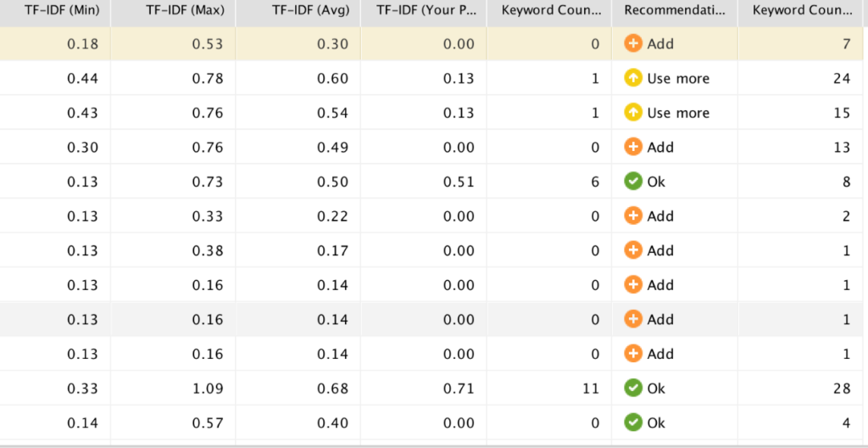Image resolution: width=868 pixels, height=448 pixels.
Task: Click green Ok icon in the bottom row
Action: coord(633,423)
